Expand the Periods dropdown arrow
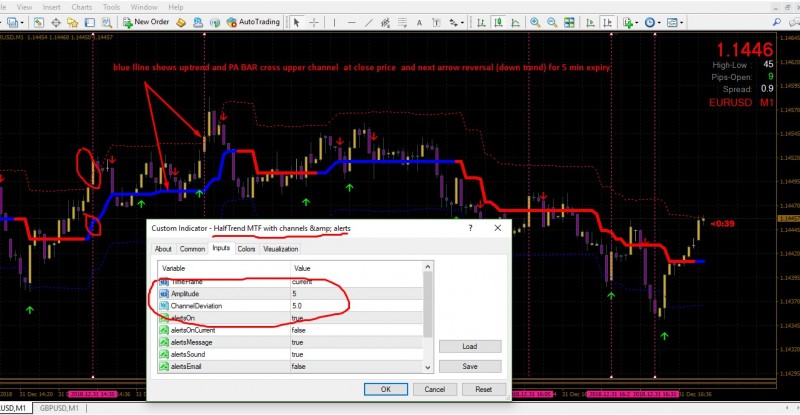This screenshot has width=800, height=415. [659, 22]
